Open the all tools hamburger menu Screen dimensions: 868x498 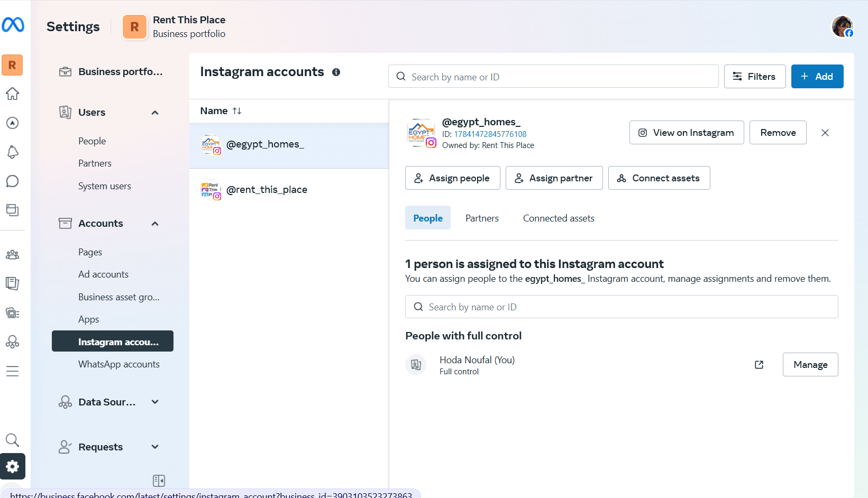pyautogui.click(x=13, y=371)
